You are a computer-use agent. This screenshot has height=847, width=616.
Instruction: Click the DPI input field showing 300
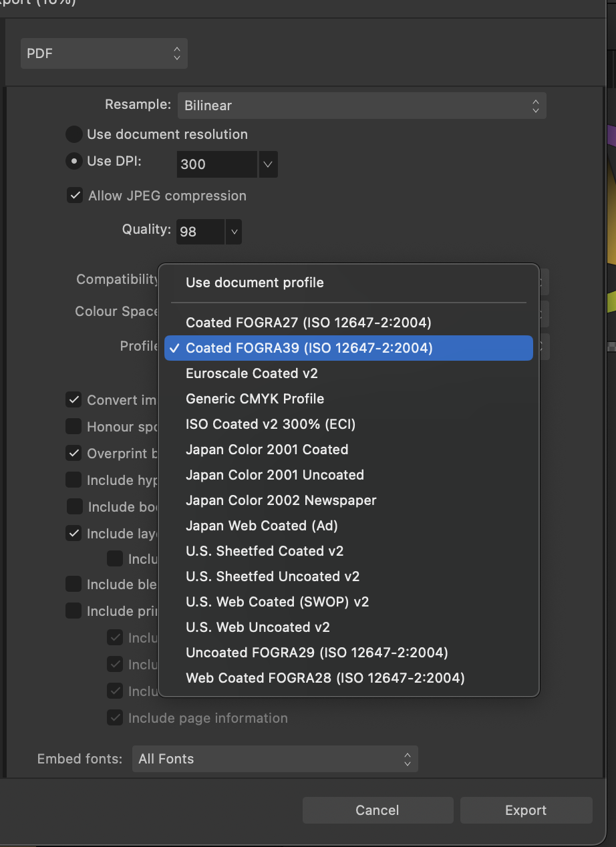tap(215, 164)
